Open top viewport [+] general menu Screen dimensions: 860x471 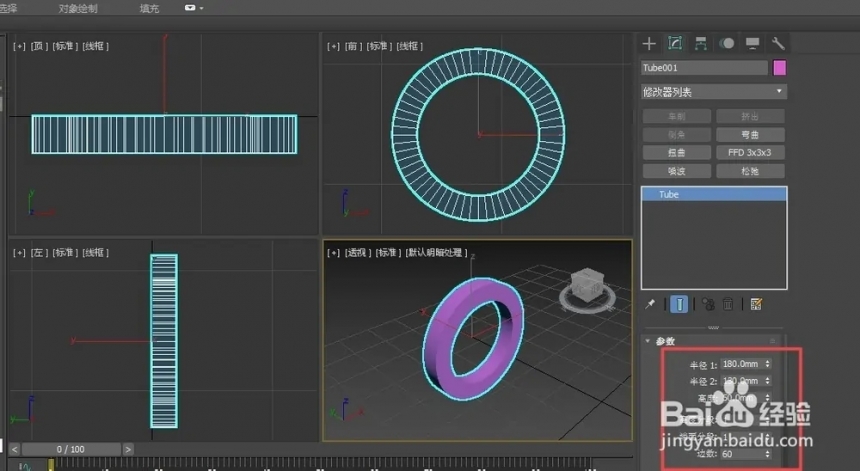(19, 46)
